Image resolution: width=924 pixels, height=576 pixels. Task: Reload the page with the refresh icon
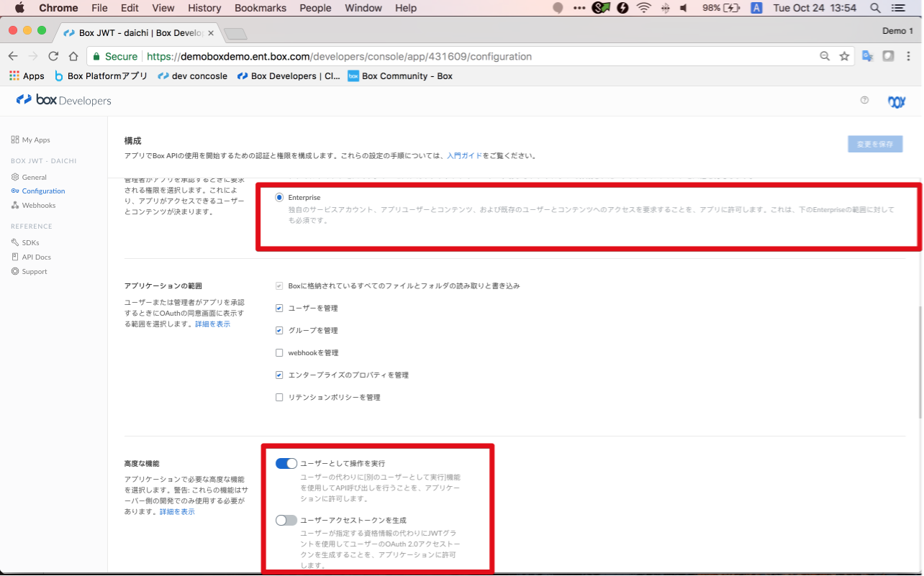[53, 56]
